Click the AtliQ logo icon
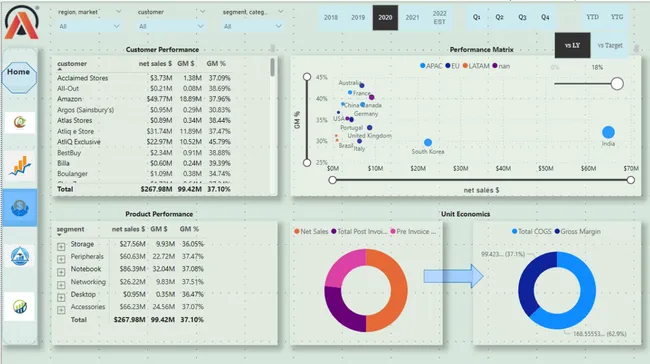The image size is (650, 364). click(x=22, y=22)
